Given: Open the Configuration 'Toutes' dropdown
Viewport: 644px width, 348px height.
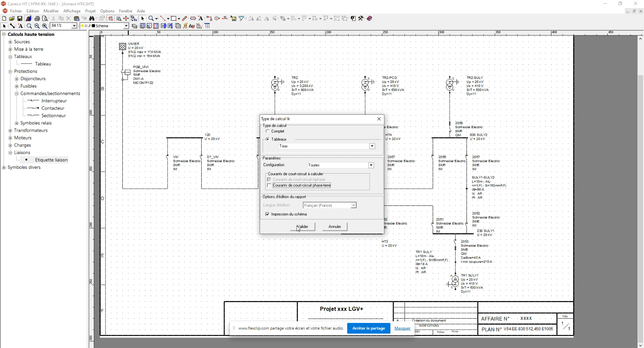Looking at the screenshot, I should coord(371,165).
